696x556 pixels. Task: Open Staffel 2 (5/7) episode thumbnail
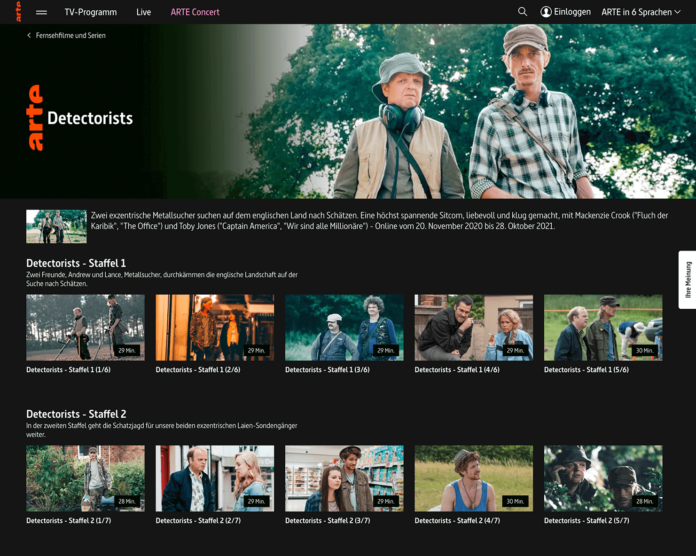click(x=603, y=478)
